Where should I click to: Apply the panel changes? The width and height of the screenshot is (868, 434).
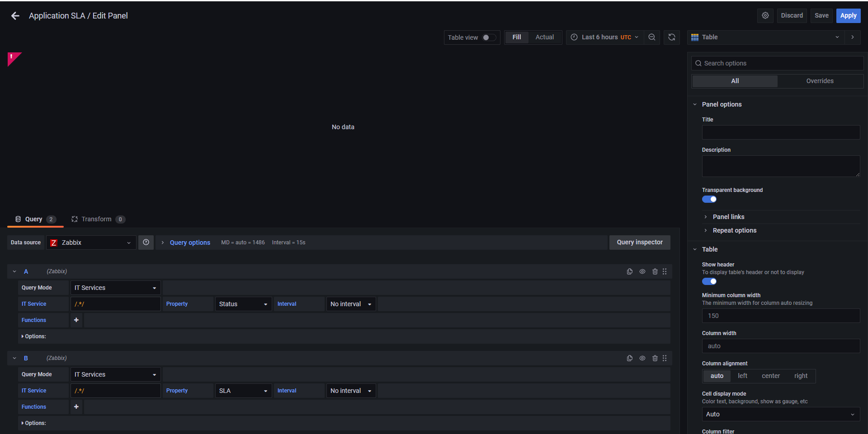(x=848, y=15)
